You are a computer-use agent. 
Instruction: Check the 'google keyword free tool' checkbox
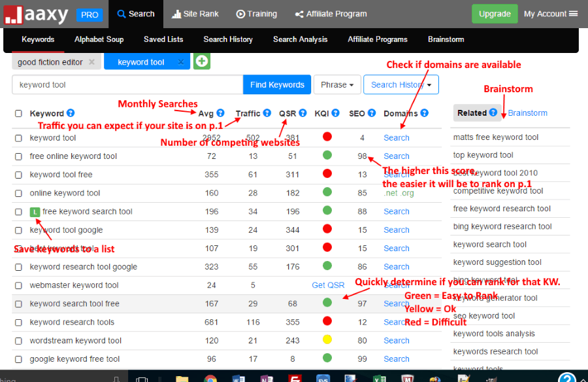coord(18,360)
